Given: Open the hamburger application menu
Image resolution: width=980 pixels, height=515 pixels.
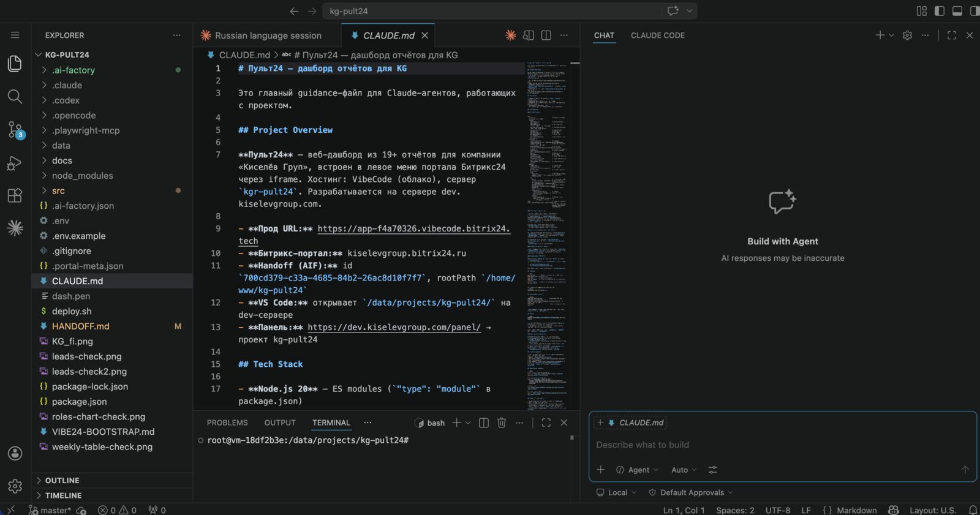Looking at the screenshot, I should [x=15, y=35].
